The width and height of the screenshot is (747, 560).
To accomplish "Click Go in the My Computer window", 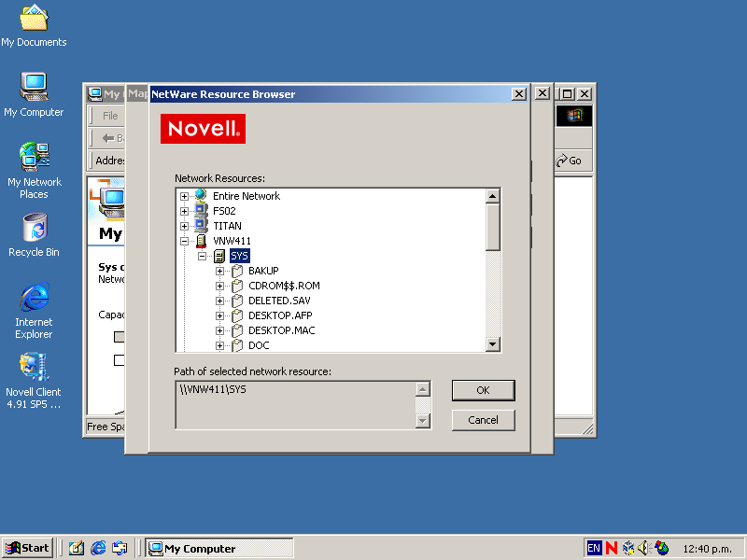I will (570, 161).
